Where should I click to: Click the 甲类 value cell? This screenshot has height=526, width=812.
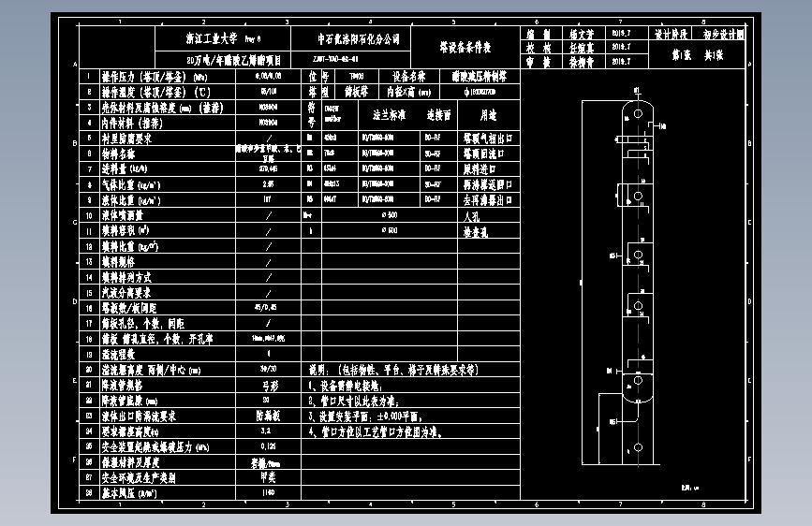click(x=268, y=477)
